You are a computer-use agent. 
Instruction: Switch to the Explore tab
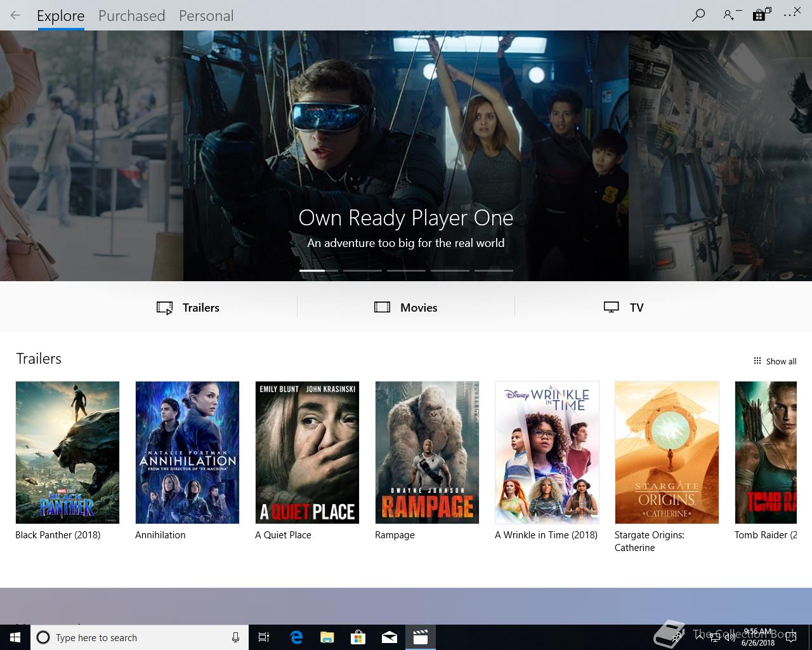point(60,16)
